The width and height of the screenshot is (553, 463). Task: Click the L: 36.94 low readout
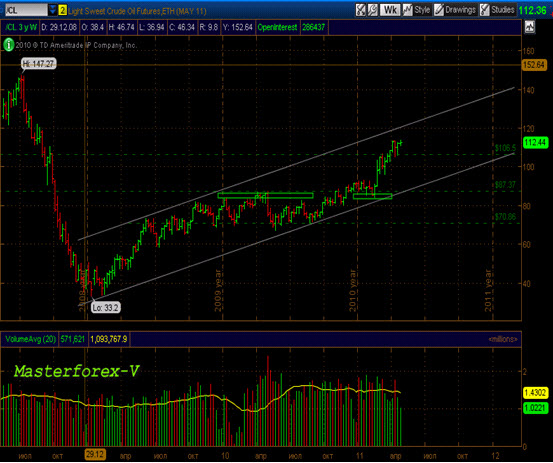tap(152, 27)
